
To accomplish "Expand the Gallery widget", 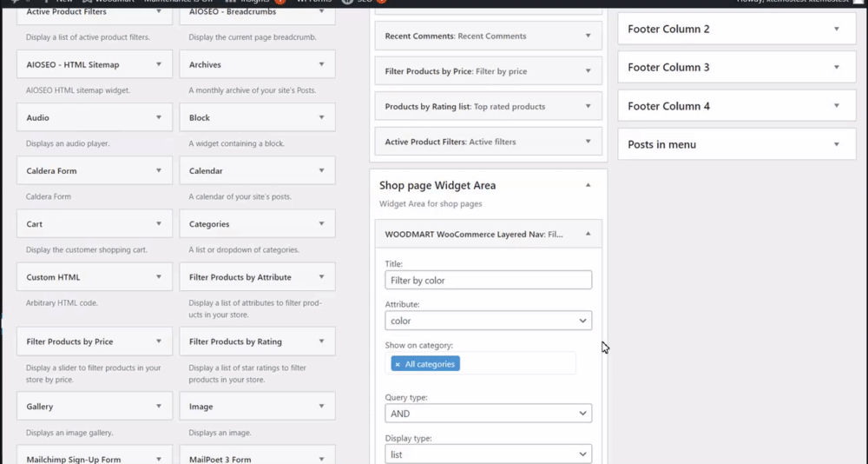I will pyautogui.click(x=159, y=407).
